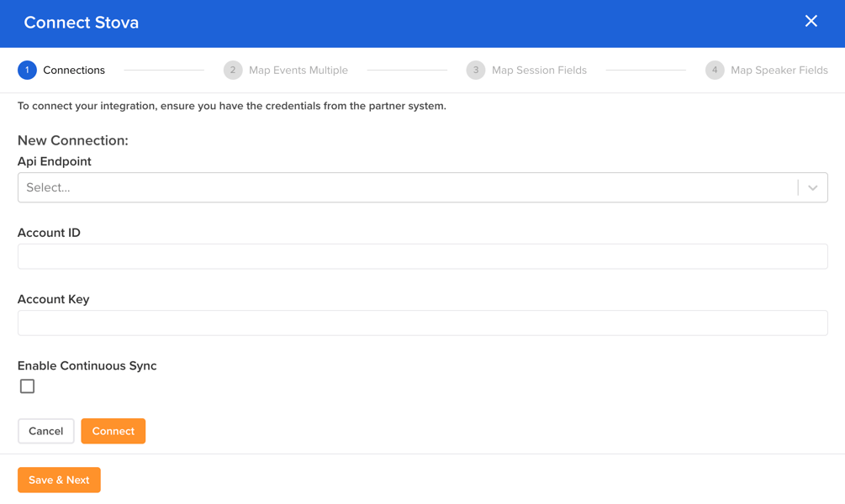Select the step 3 circle indicator
This screenshot has width=845, height=504.
pyautogui.click(x=476, y=71)
